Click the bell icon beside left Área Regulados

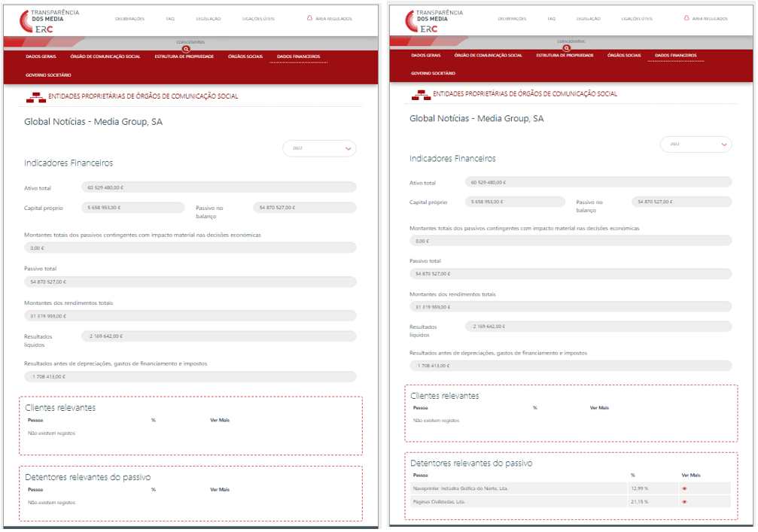[x=309, y=18]
